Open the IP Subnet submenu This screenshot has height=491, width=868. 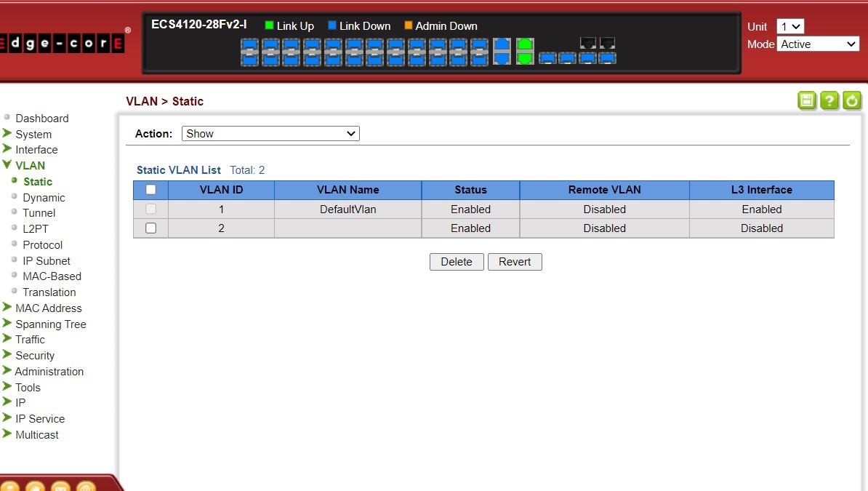pos(47,260)
